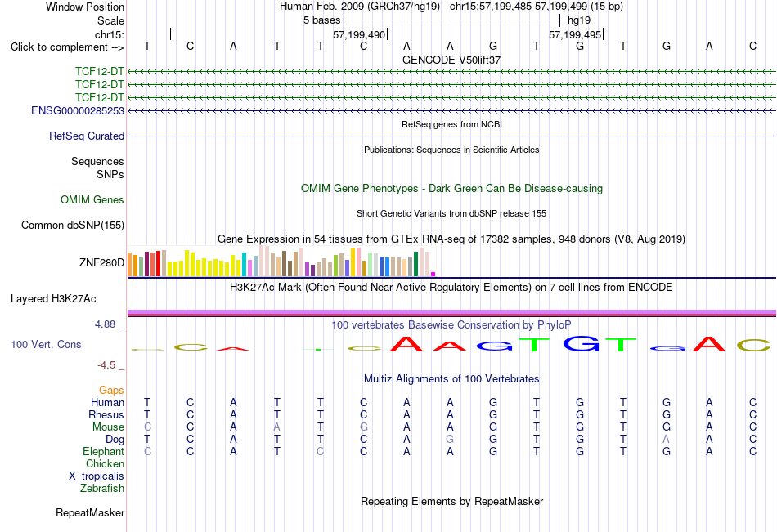Click the Chicken species row label
The image size is (777, 532).
(x=105, y=463)
